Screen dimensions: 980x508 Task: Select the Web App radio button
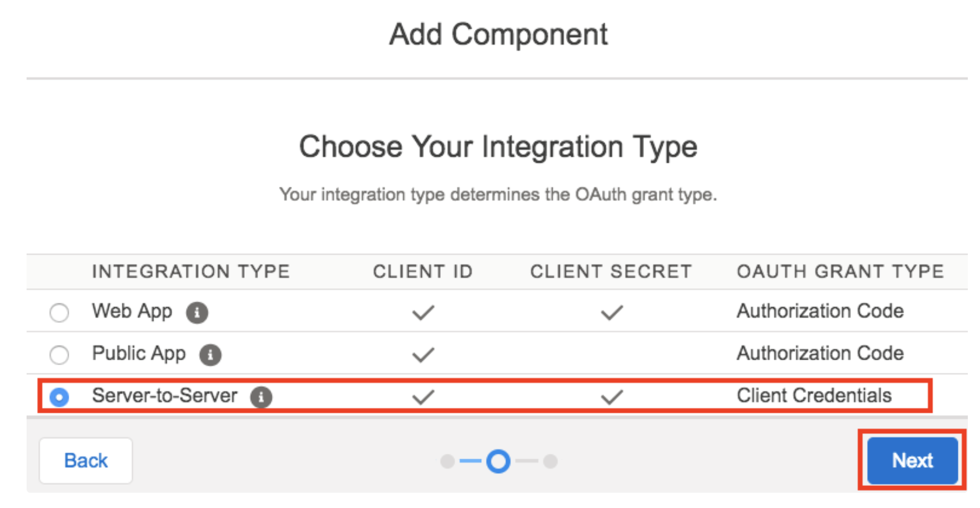[x=59, y=313]
